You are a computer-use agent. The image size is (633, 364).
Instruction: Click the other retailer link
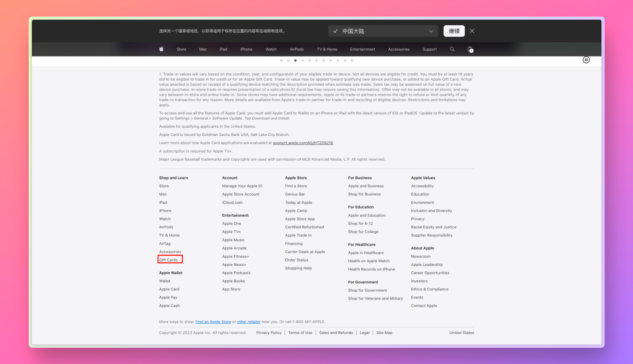(x=249, y=322)
